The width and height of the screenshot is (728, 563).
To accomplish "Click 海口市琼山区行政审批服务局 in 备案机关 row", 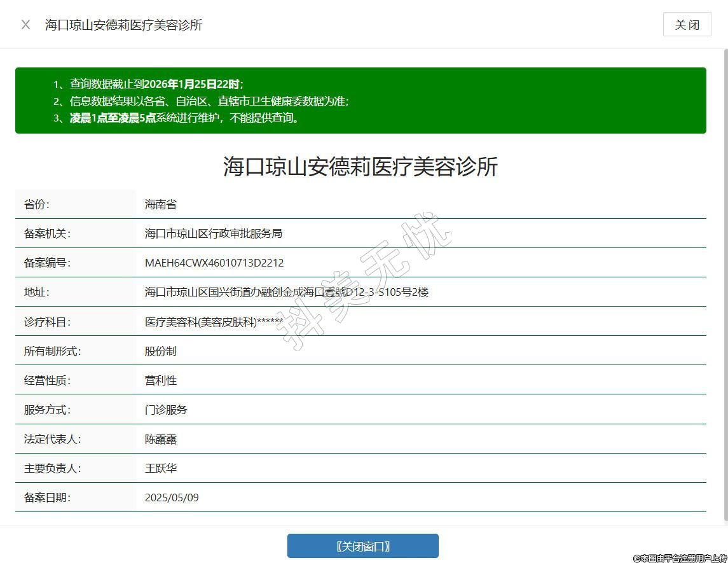I will [x=213, y=233].
